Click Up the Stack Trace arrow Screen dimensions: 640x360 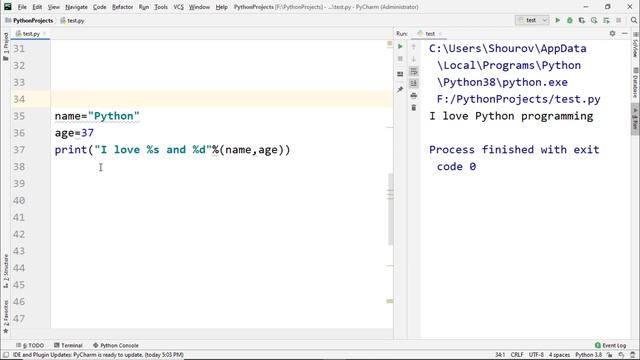[x=413, y=47]
